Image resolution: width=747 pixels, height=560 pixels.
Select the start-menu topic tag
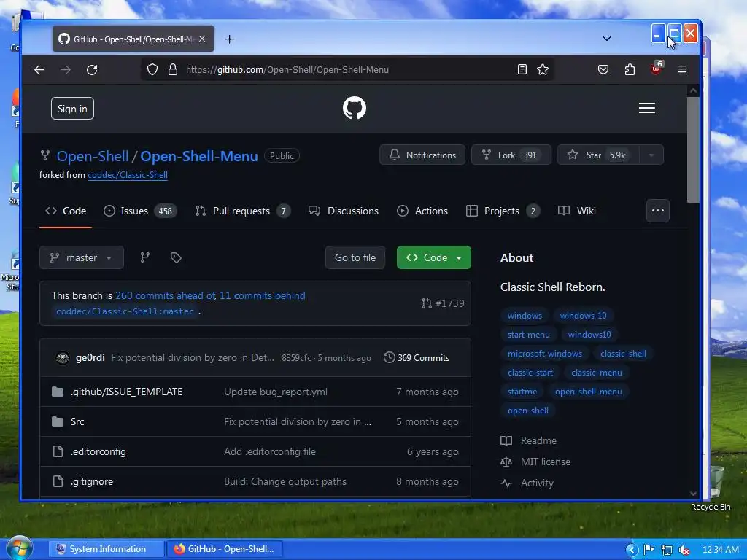tap(528, 335)
